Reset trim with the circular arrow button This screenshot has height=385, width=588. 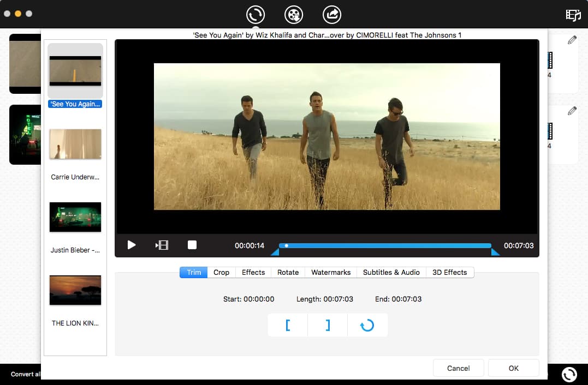pyautogui.click(x=367, y=325)
